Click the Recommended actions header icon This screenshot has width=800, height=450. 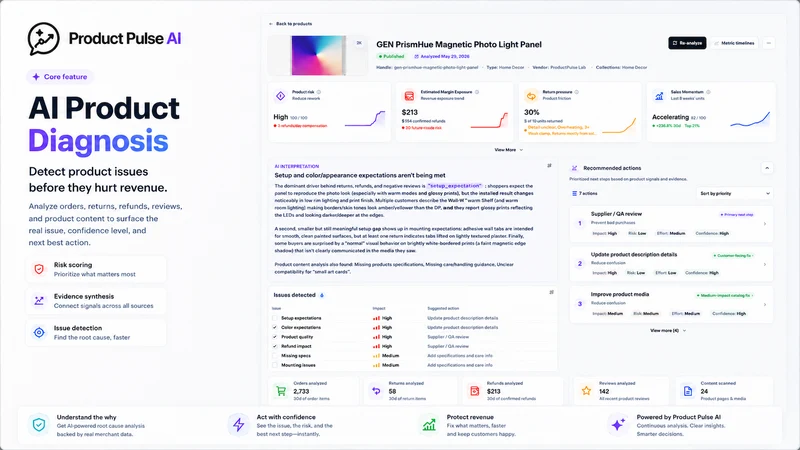[x=574, y=168]
